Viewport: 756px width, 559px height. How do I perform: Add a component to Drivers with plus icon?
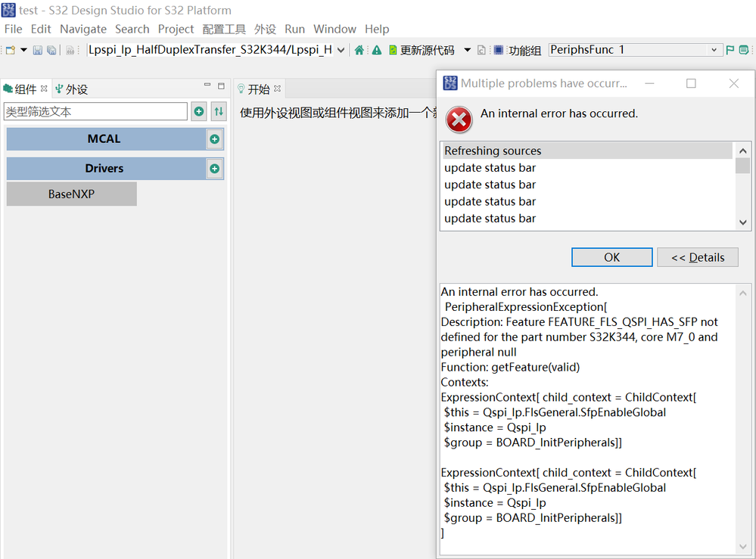(215, 169)
